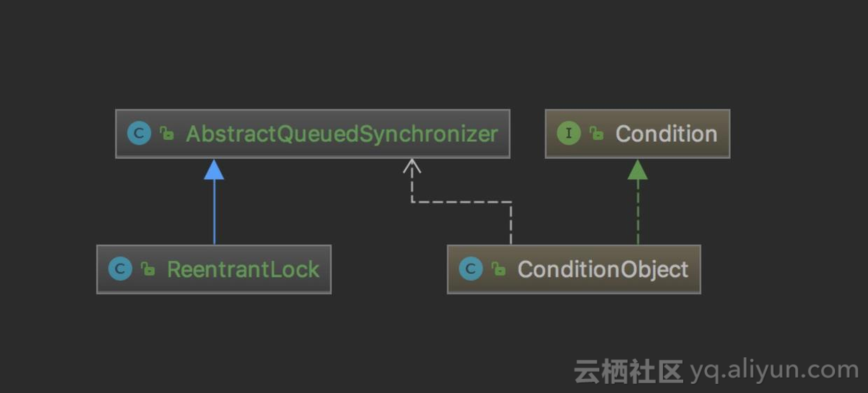Open the yq.aliyun.com watermark link

coord(774,371)
